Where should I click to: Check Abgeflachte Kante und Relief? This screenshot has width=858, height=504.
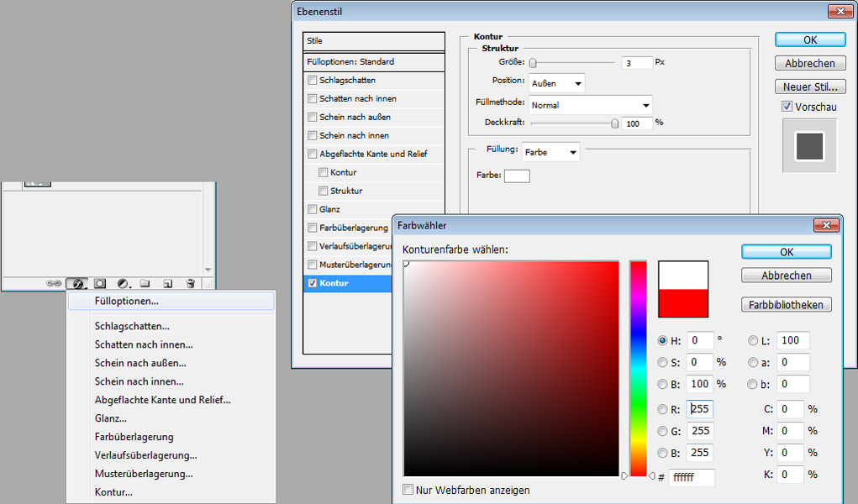click(313, 154)
